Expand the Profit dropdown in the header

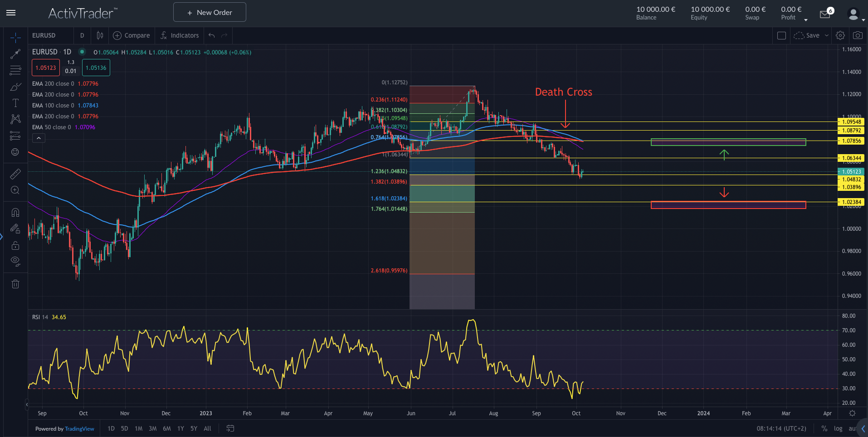[x=805, y=19]
